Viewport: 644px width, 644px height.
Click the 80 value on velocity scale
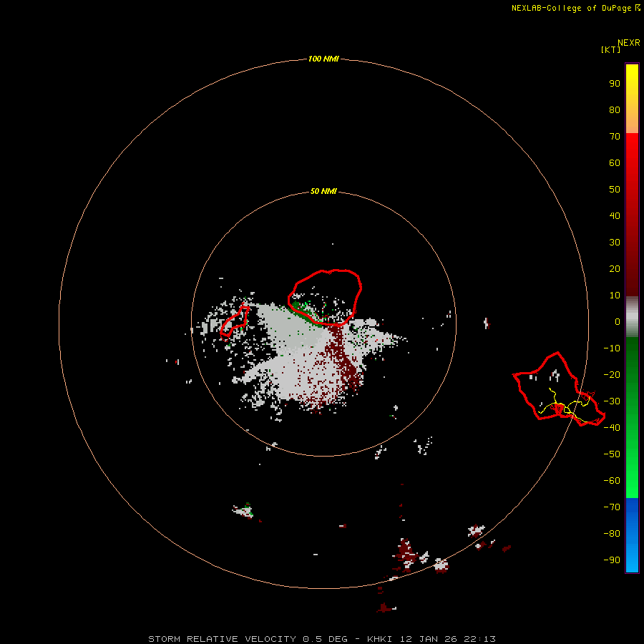pyautogui.click(x=615, y=109)
